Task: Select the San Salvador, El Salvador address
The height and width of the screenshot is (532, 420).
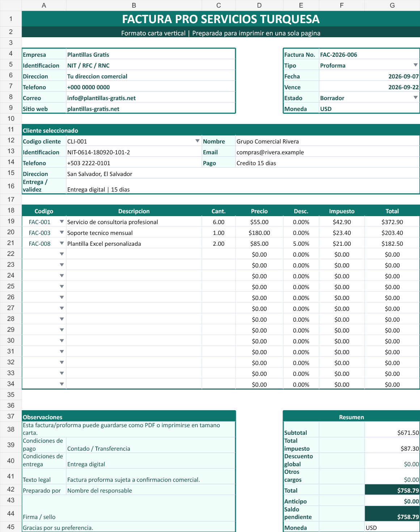Action: pyautogui.click(x=243, y=174)
